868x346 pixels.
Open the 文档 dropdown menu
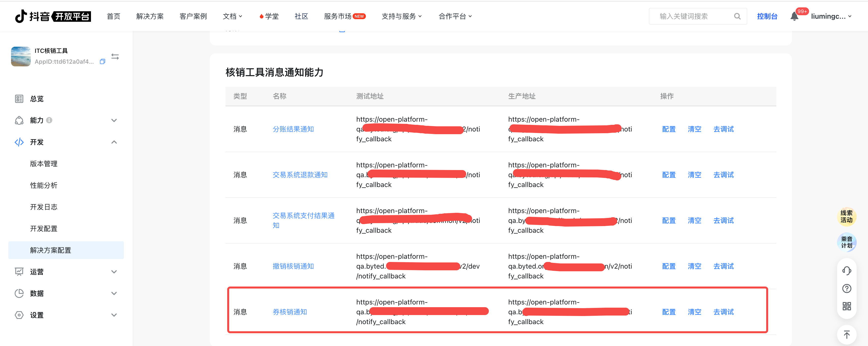pos(232,16)
